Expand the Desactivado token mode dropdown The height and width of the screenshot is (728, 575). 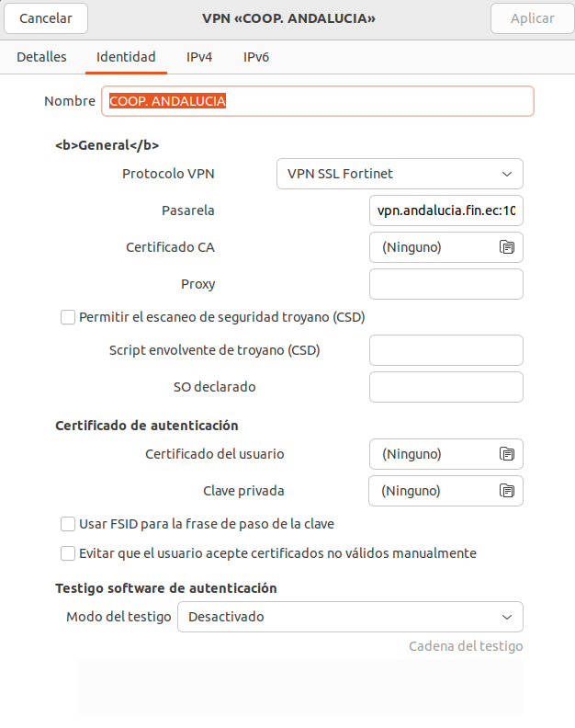click(x=350, y=617)
